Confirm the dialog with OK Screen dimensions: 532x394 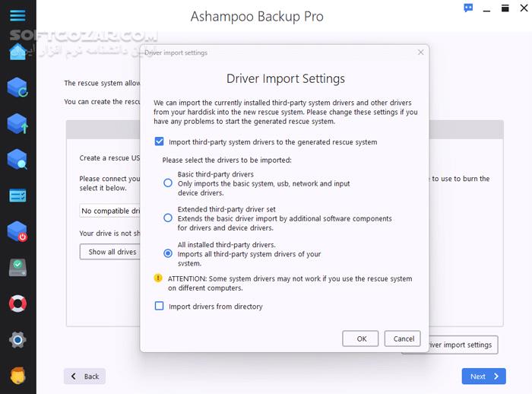[360, 338]
